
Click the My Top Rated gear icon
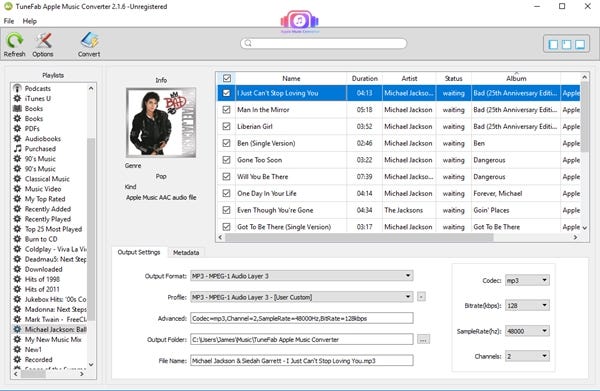(x=17, y=199)
